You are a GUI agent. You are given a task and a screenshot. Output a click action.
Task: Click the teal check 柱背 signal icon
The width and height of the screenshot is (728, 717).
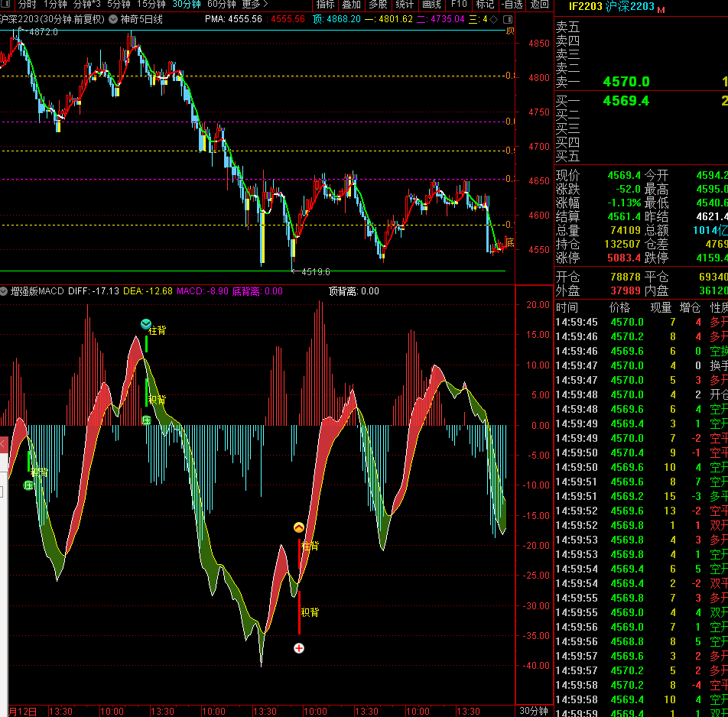point(146,323)
